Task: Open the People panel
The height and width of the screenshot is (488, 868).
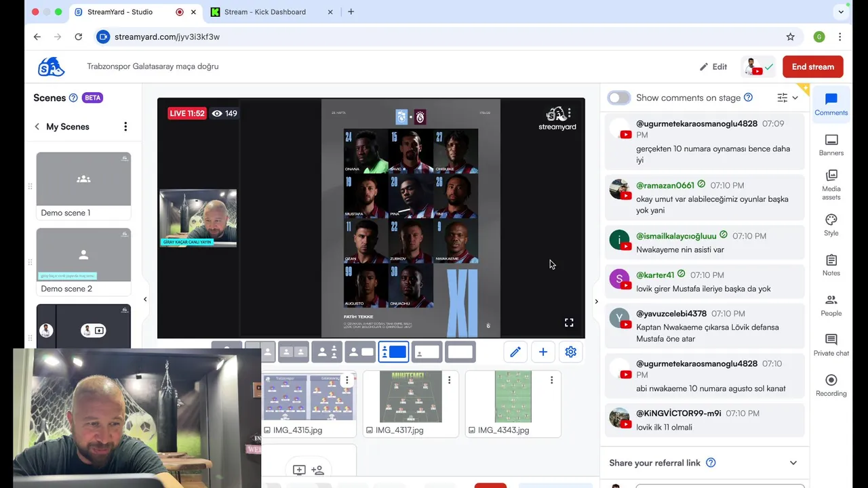Action: point(831,305)
